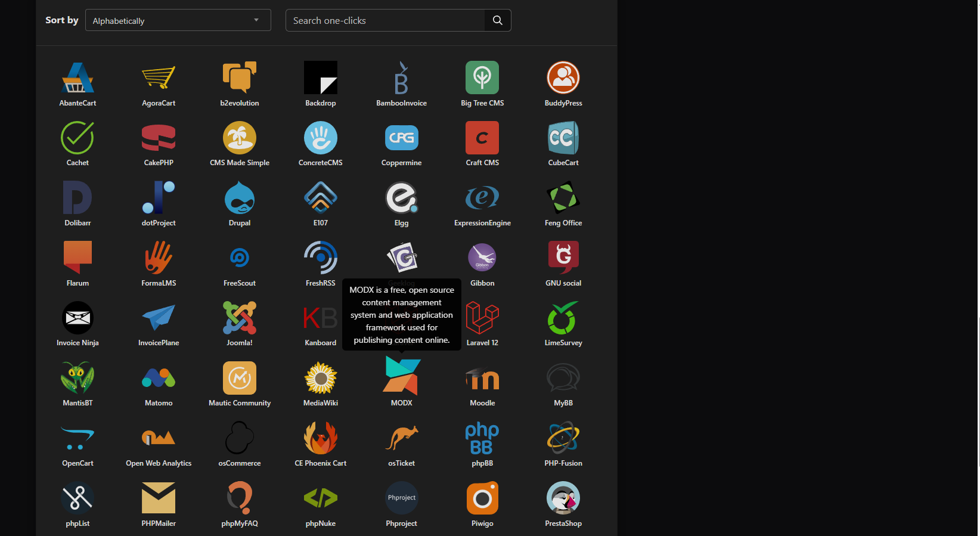Open the Piwigo camera icon
980x536 pixels.
(x=482, y=498)
